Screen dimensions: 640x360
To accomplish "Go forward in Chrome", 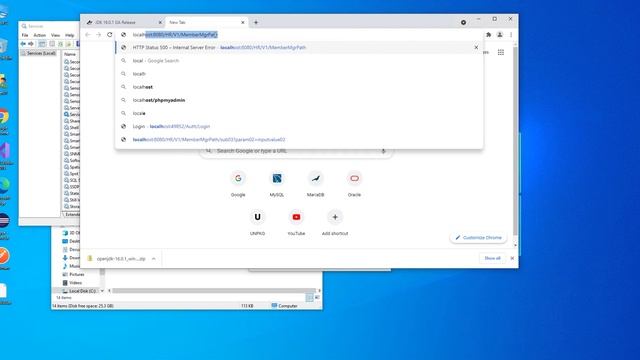I will pyautogui.click(x=98, y=35).
